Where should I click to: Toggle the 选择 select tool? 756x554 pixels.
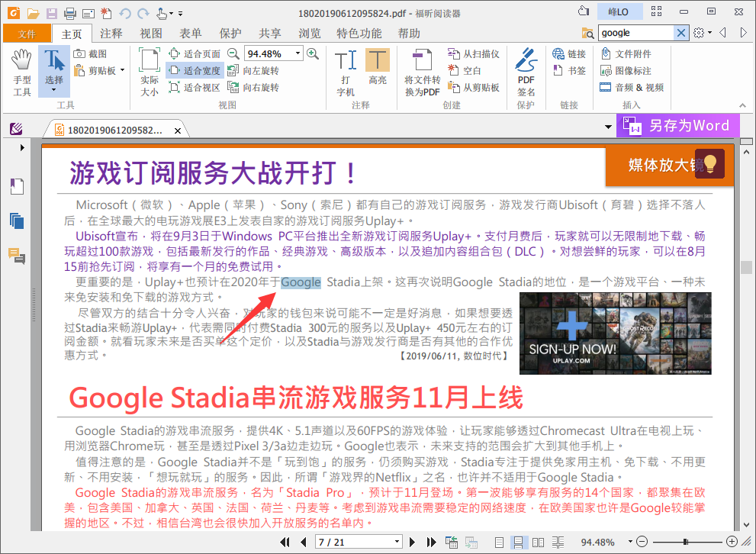point(54,72)
